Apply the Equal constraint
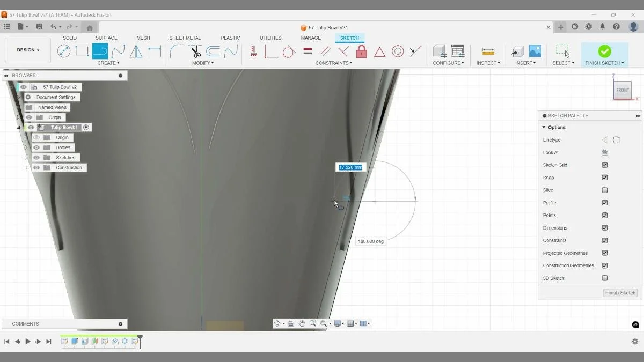The image size is (644, 362). tap(307, 51)
